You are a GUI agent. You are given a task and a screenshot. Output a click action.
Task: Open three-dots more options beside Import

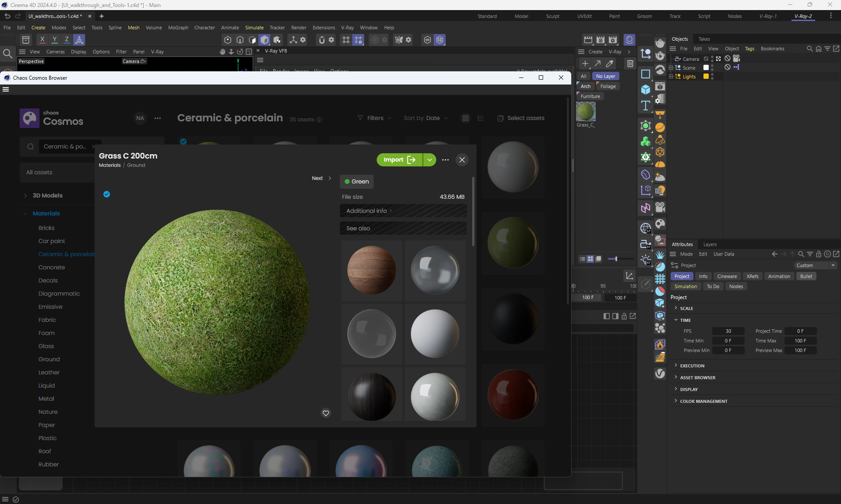point(445,160)
